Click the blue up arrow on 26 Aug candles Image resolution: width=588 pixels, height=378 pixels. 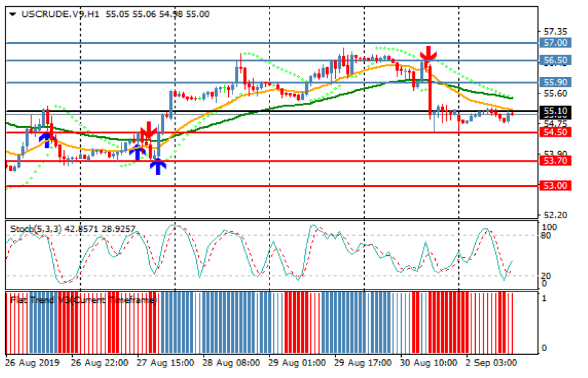(x=45, y=139)
